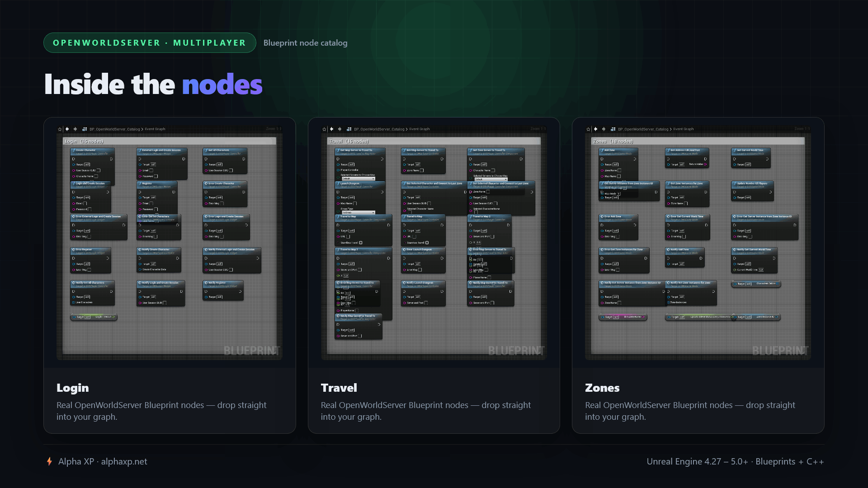The height and width of the screenshot is (488, 868).
Task: Click Character Name field in Create Character node
Action: [96, 177]
